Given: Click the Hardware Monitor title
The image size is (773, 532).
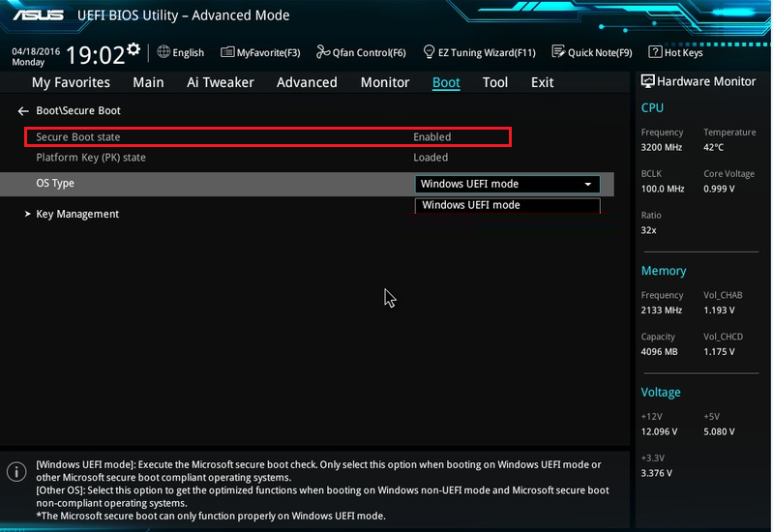Looking at the screenshot, I should pos(706,81).
